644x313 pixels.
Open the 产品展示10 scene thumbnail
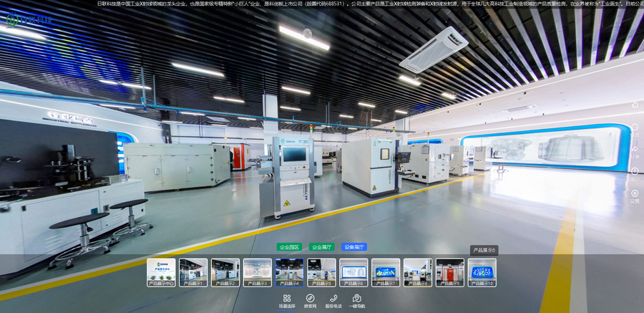pyautogui.click(x=482, y=273)
